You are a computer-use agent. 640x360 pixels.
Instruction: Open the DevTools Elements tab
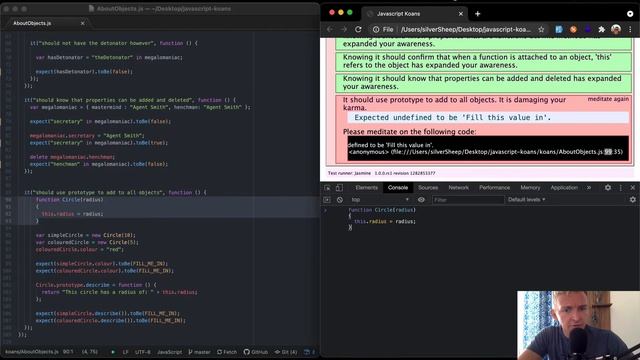point(367,188)
